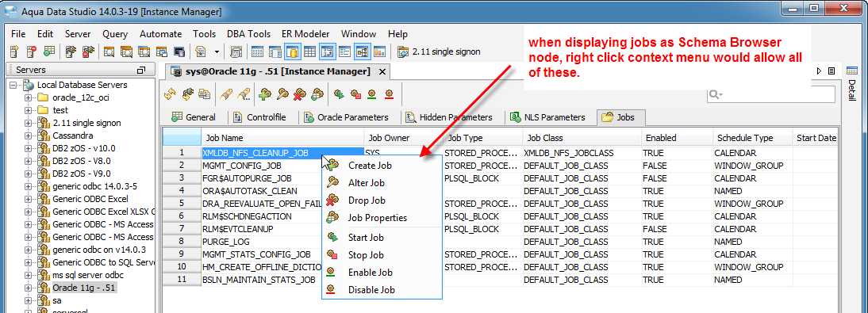The image size is (868, 313).
Task: Click the oracle_12c_oci folder icon
Action: coord(43,97)
